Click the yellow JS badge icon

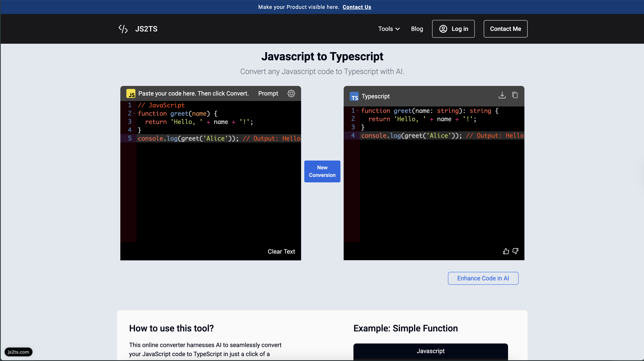click(x=131, y=94)
